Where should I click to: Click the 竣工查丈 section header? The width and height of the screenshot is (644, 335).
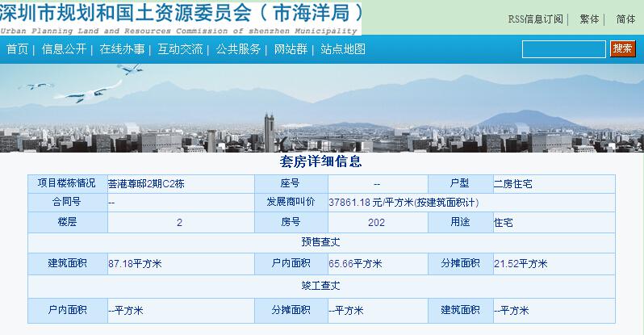321,286
